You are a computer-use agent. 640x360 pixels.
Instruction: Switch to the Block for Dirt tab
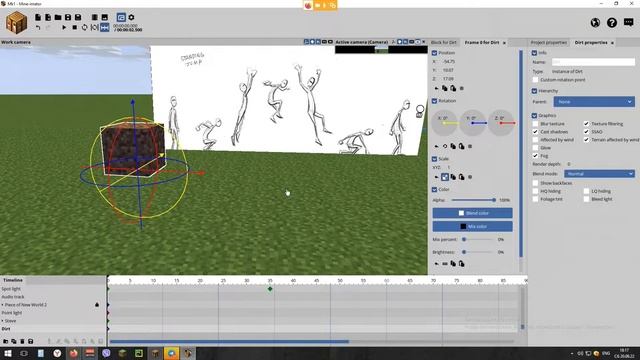pos(443,42)
